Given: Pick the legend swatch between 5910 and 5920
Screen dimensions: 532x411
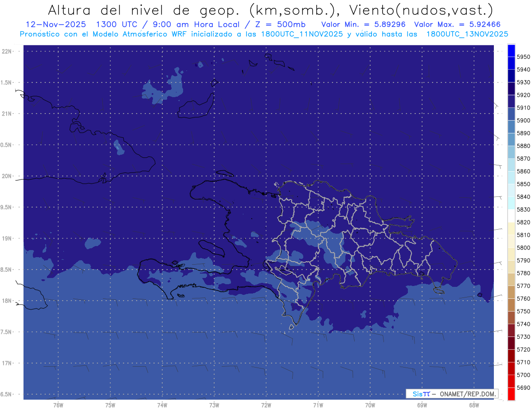Looking at the screenshot, I should pos(511,102).
